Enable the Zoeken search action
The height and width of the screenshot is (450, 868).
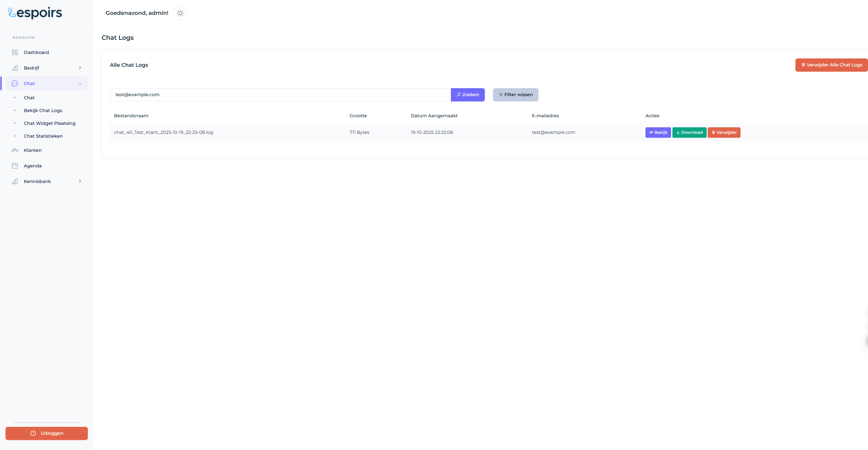pos(468,94)
